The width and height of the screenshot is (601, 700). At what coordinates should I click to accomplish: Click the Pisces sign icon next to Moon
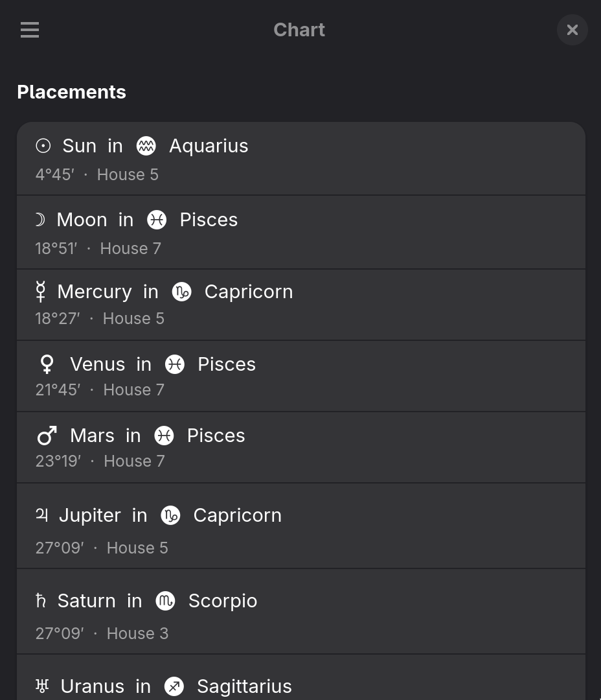[x=157, y=220]
